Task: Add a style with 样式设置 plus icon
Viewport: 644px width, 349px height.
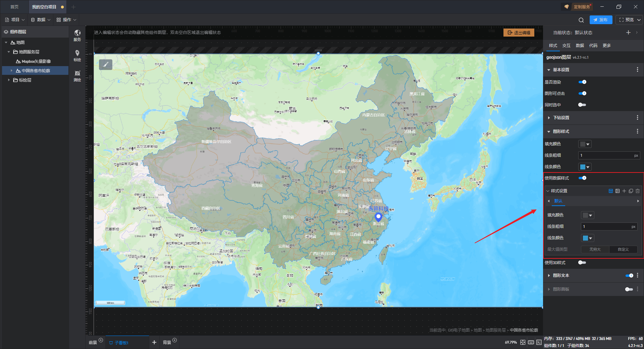Action: tap(624, 191)
